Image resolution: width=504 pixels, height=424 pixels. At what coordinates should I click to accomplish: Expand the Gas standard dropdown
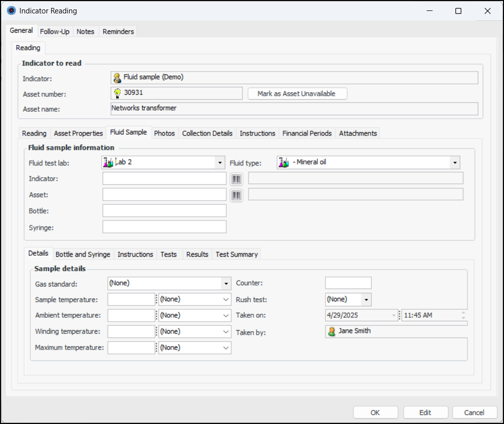coord(226,284)
